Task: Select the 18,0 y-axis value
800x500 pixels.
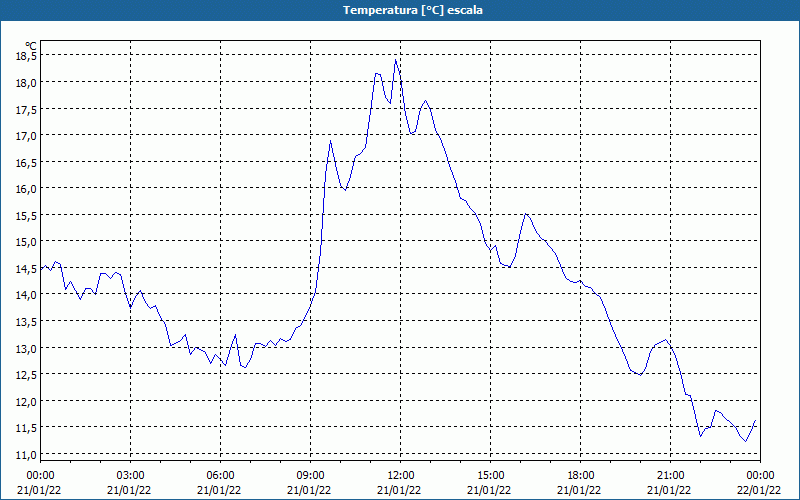Action: 27,83
